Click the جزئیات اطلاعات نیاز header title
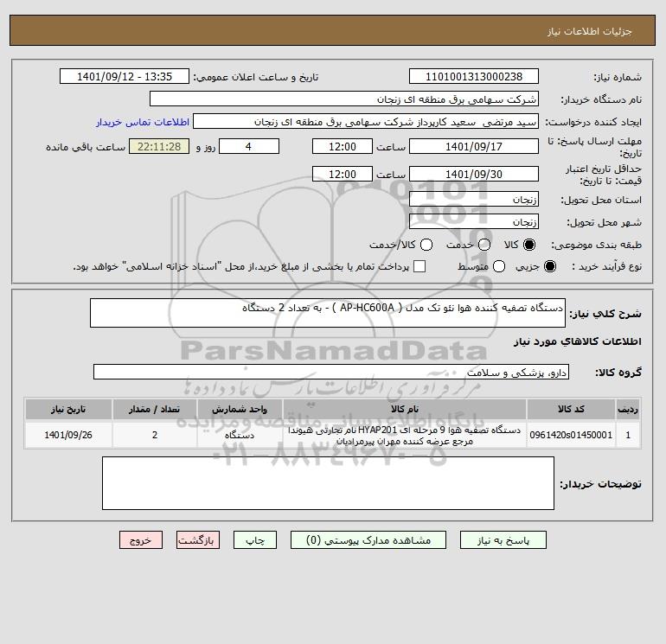The image size is (666, 644). coord(590,31)
